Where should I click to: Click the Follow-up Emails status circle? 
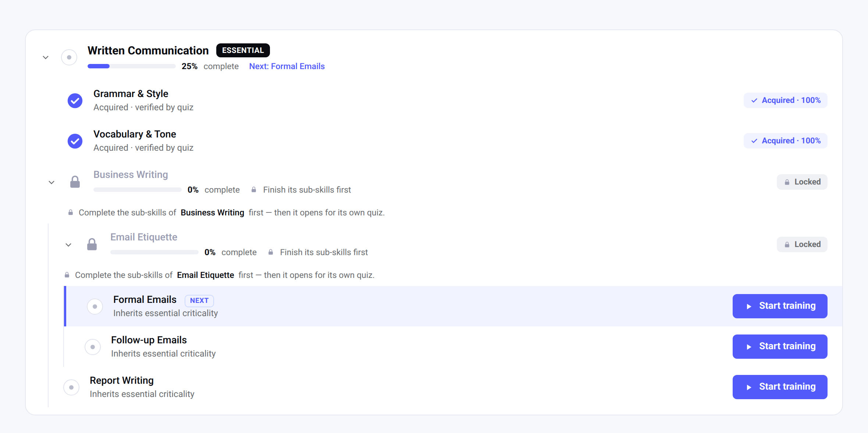click(x=93, y=347)
